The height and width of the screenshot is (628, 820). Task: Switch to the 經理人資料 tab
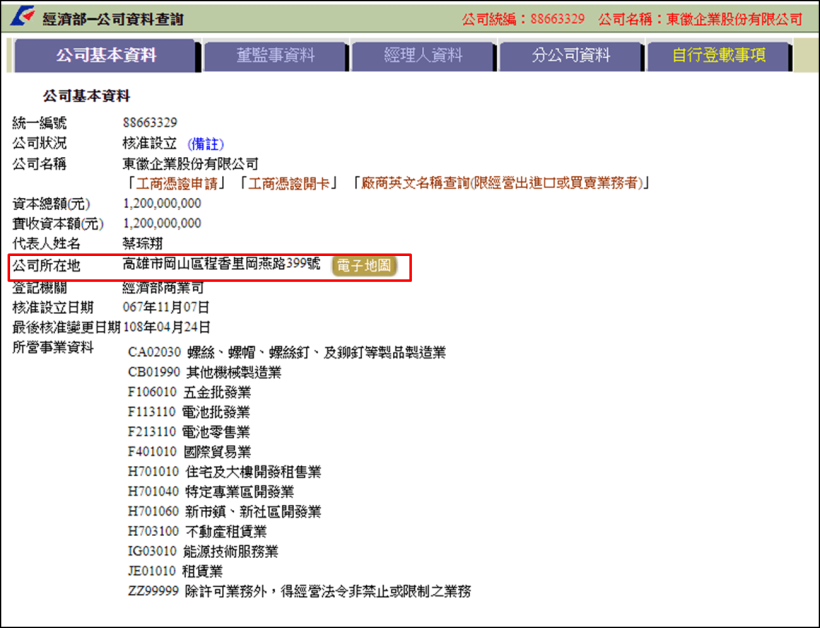point(423,56)
